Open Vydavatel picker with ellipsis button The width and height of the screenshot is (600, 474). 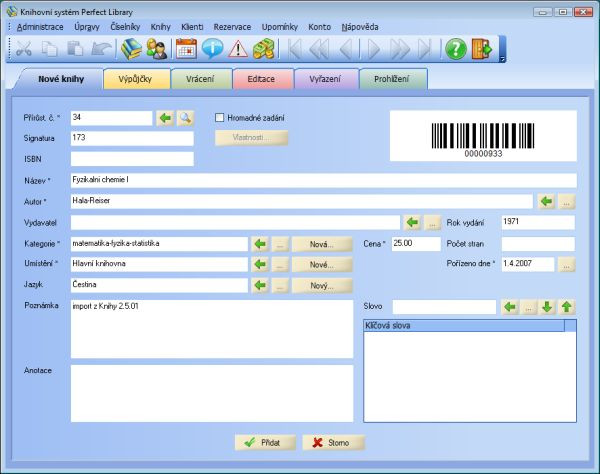pos(432,222)
